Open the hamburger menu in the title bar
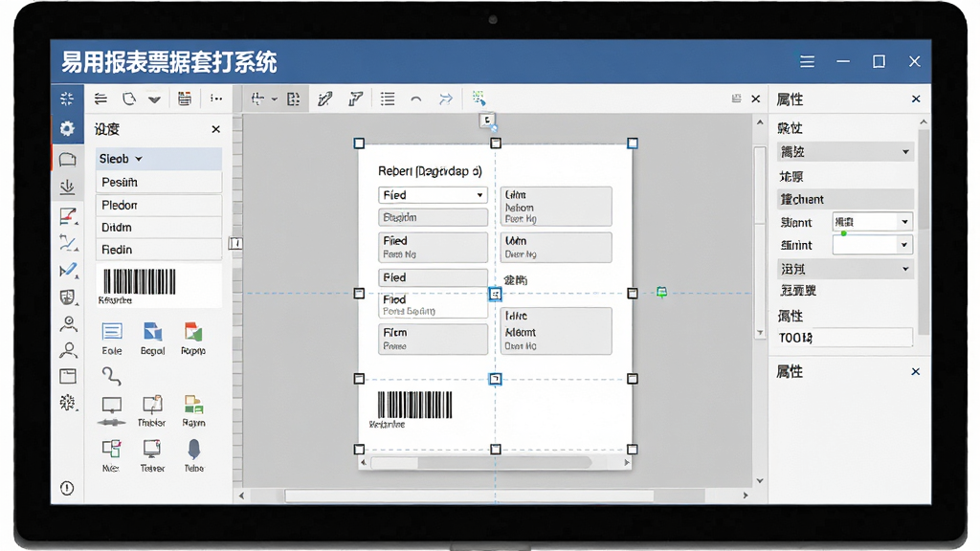This screenshot has height=551, width=980. [807, 61]
